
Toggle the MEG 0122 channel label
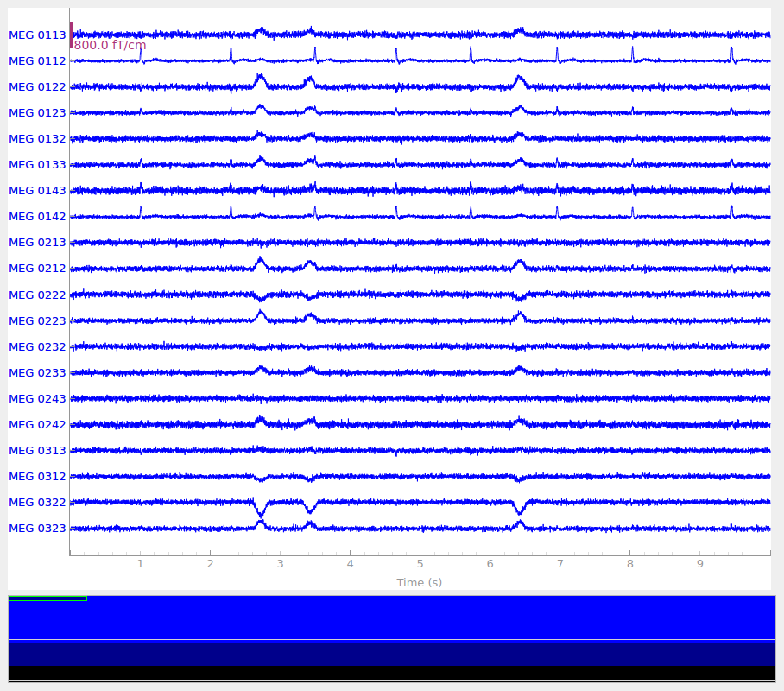[37, 87]
